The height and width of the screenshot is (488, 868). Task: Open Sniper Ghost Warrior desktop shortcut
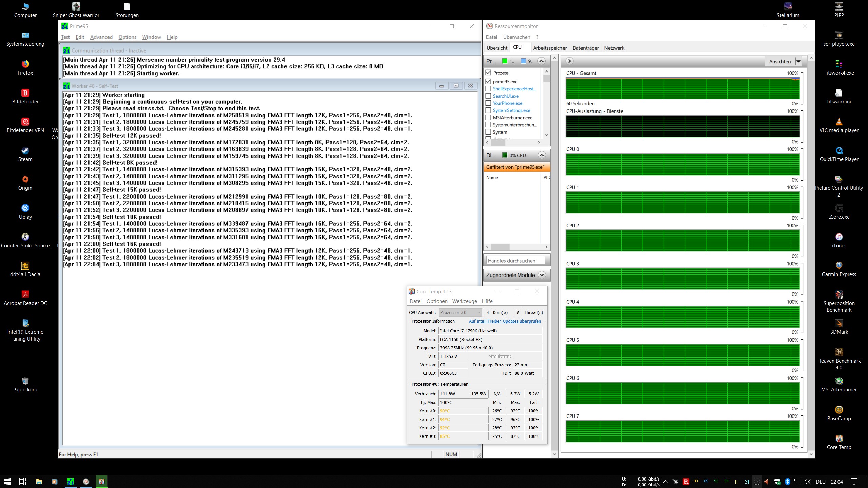click(x=76, y=10)
